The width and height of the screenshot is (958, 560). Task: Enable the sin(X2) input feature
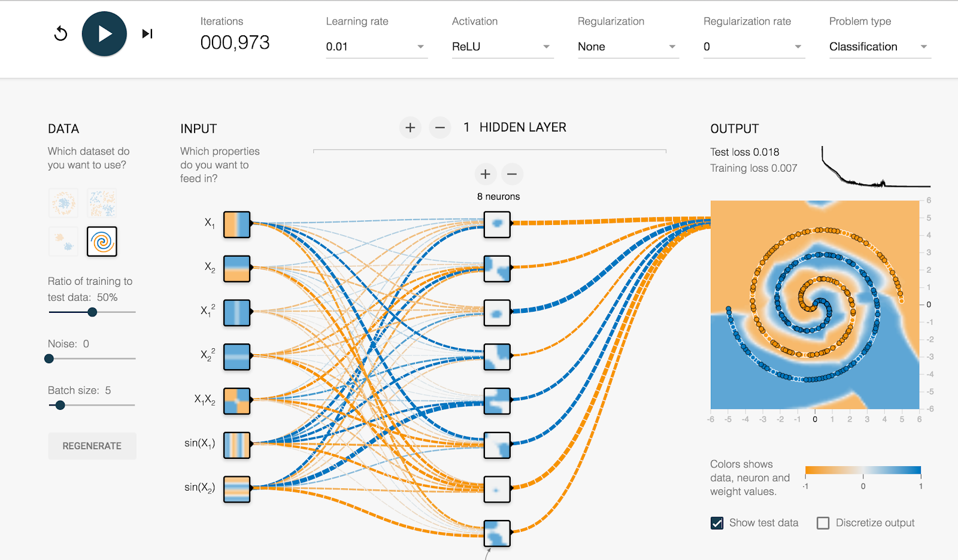coord(237,489)
